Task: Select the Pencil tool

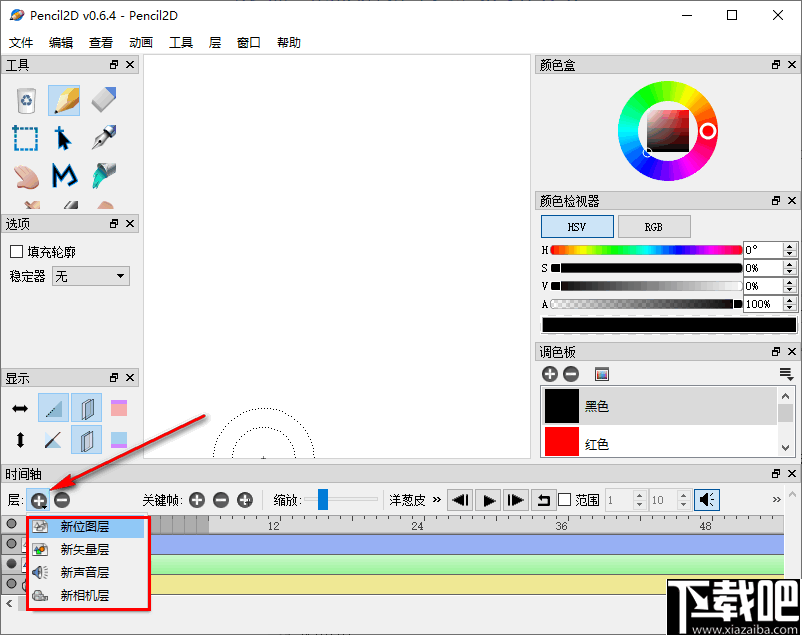Action: coord(64,100)
